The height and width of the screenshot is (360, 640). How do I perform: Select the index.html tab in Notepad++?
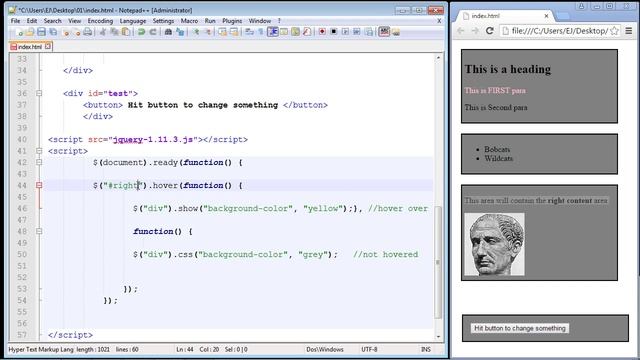(x=30, y=47)
